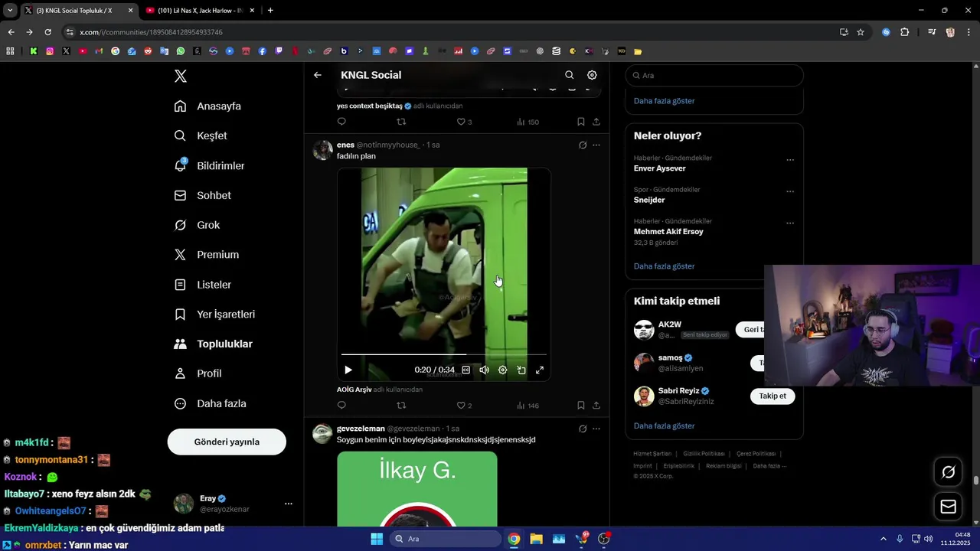The image size is (980, 551).
Task: Open File Explorer from taskbar
Action: (x=536, y=539)
